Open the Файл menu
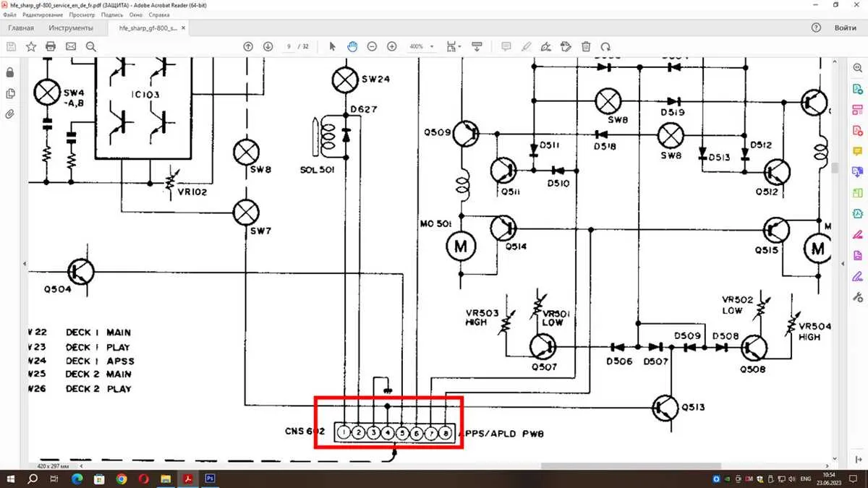The width and height of the screenshot is (868, 488). coord(9,14)
